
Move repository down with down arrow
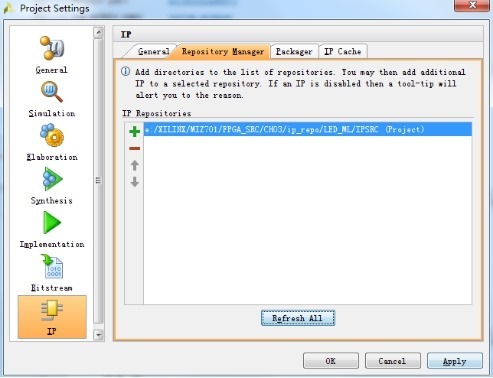(135, 182)
